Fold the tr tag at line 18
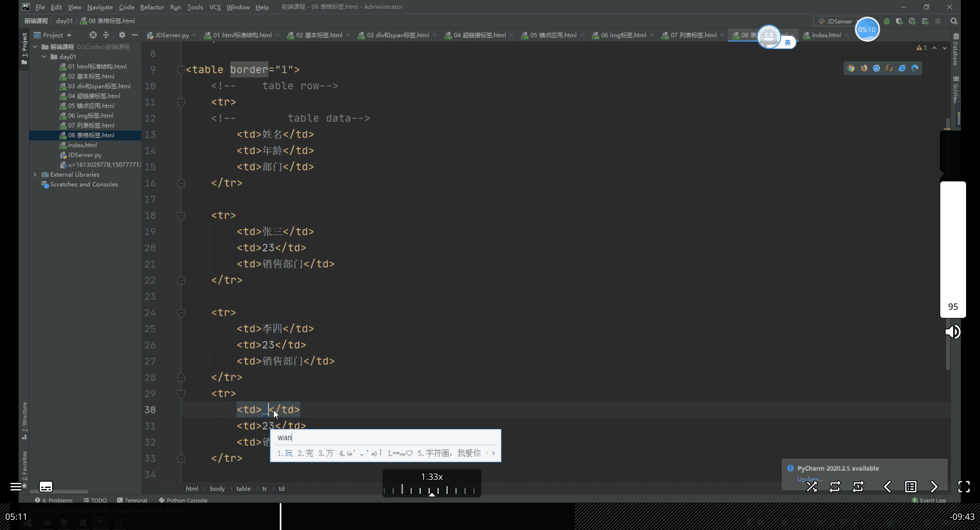Screen dimensions: 980x530 [x=181, y=215]
